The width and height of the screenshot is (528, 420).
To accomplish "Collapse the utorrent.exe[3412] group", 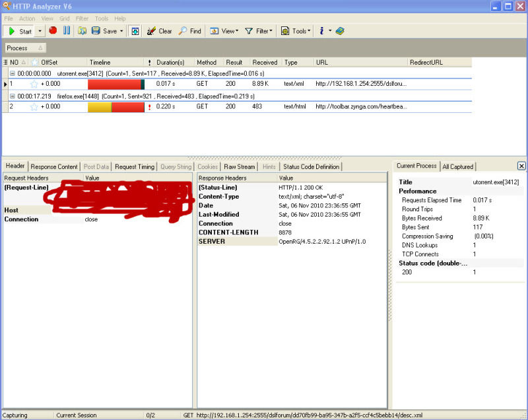I will click(12, 73).
